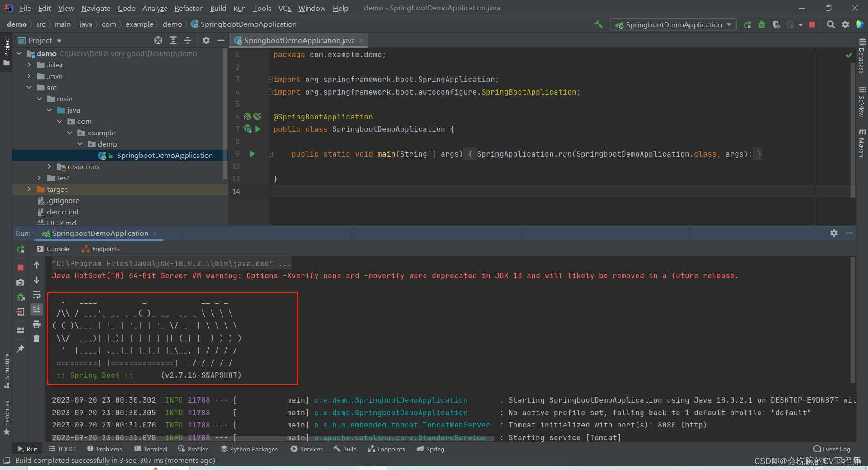Open the Navigate menu

click(96, 8)
